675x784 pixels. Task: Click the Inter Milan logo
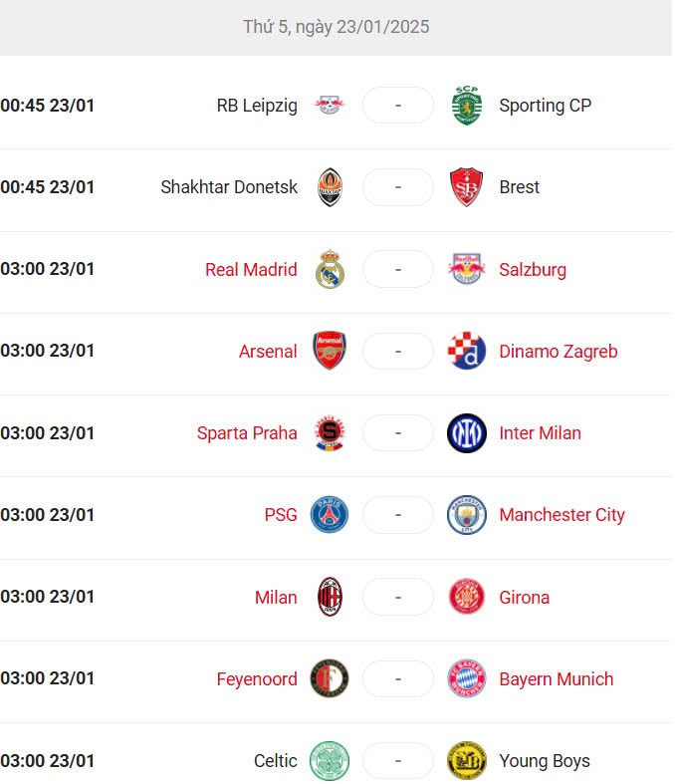point(466,433)
